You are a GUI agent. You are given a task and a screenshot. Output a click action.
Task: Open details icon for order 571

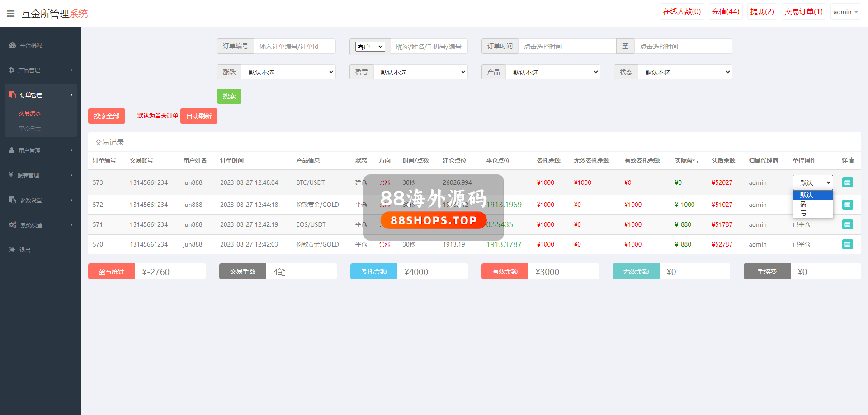pyautogui.click(x=847, y=224)
